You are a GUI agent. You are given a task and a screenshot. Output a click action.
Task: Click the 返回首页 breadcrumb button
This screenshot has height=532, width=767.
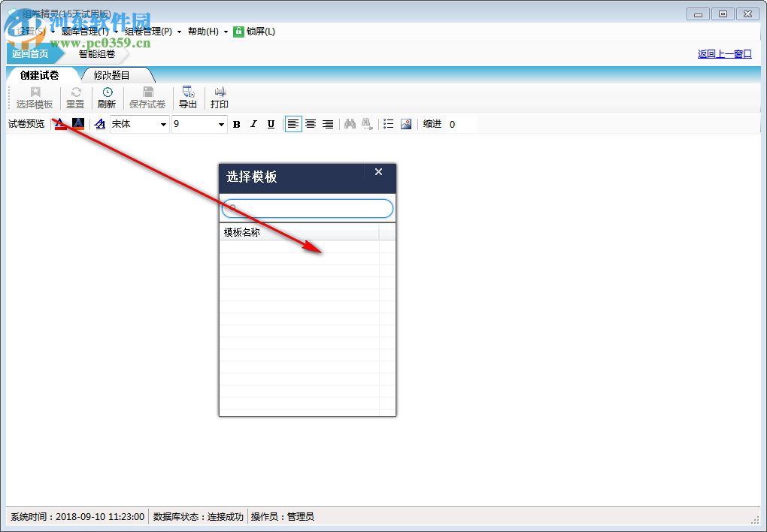30,54
